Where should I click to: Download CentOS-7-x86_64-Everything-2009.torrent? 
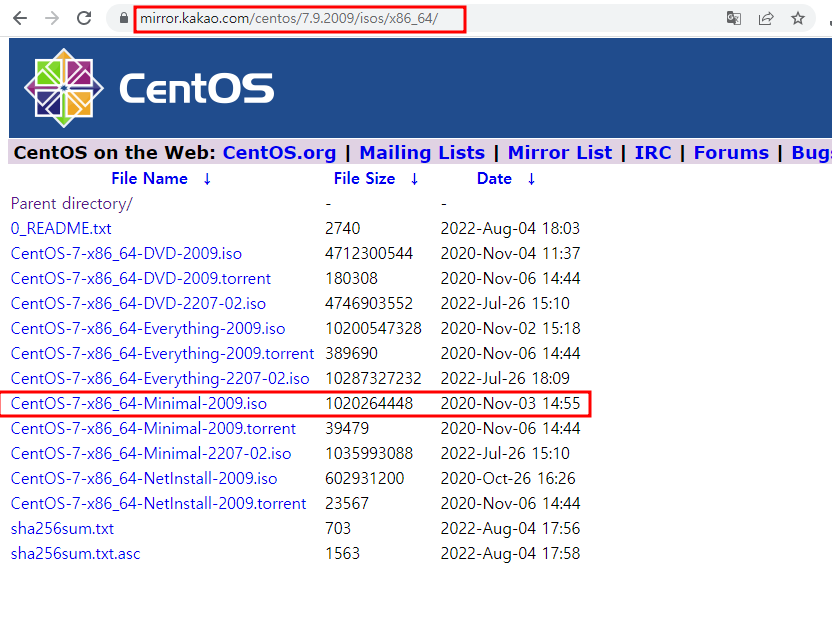pyautogui.click(x=162, y=353)
